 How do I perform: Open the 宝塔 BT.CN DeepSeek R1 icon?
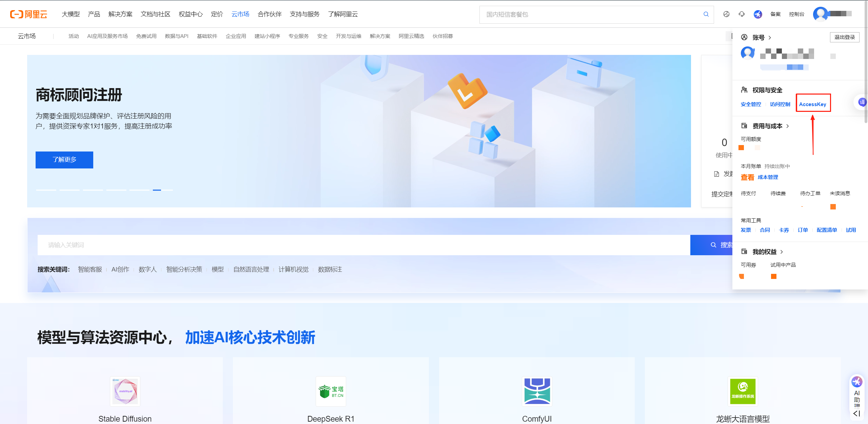331,391
